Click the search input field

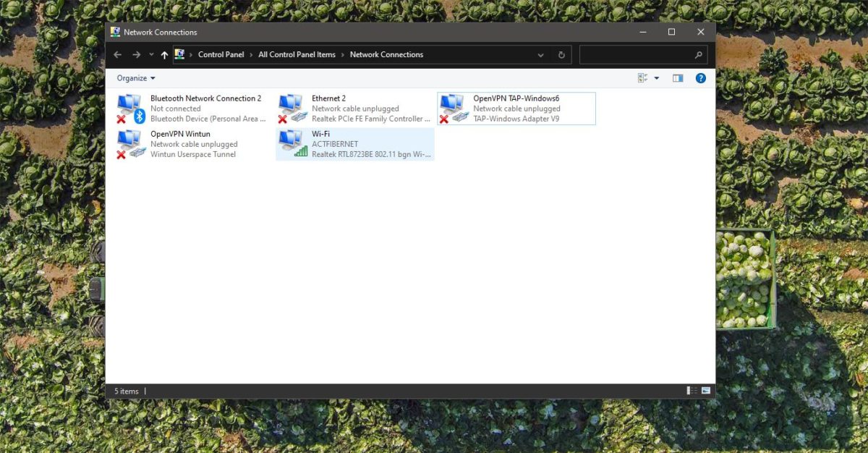click(637, 54)
